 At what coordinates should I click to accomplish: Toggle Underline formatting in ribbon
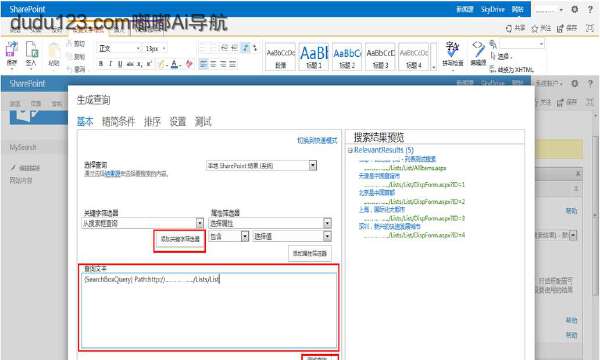pyautogui.click(x=120, y=64)
